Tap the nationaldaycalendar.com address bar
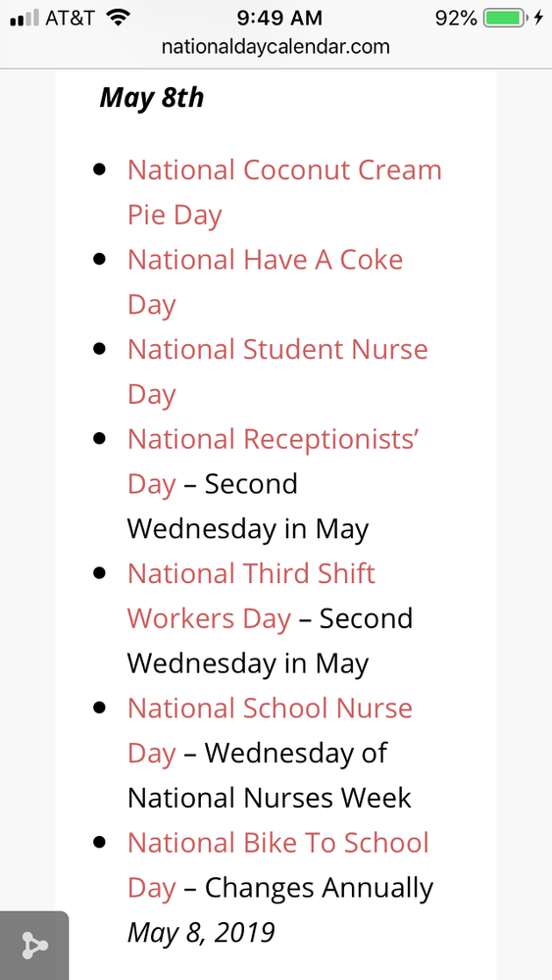The height and width of the screenshot is (980, 552). point(276,47)
